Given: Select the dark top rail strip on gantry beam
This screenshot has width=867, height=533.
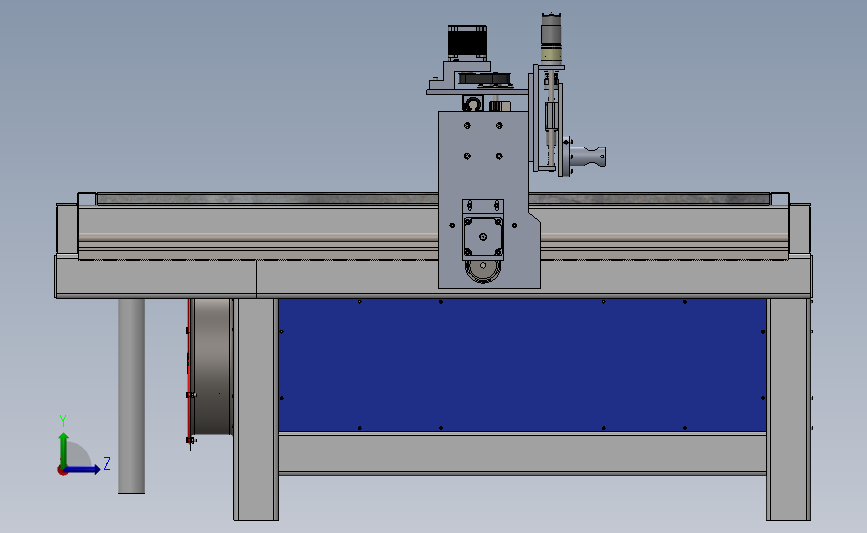Looking at the screenshot, I should (x=268, y=198).
